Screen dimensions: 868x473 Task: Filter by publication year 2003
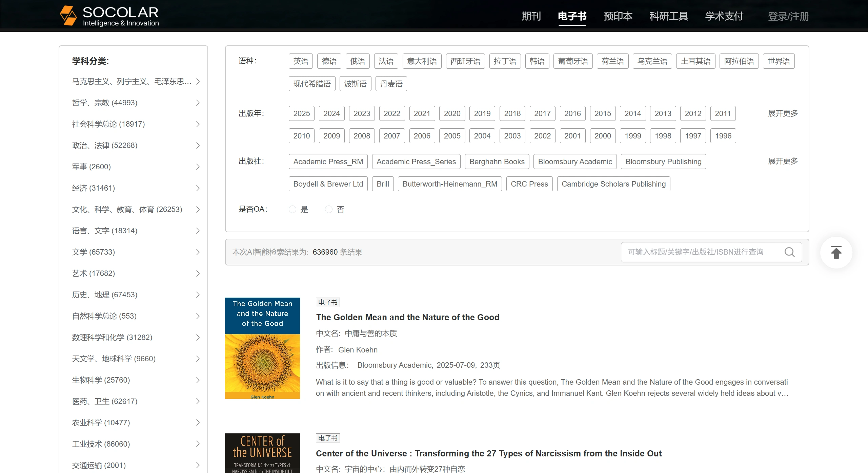(512, 136)
